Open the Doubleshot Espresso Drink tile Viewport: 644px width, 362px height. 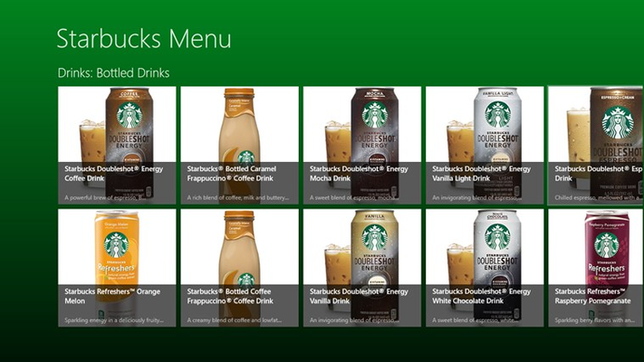tap(596, 146)
